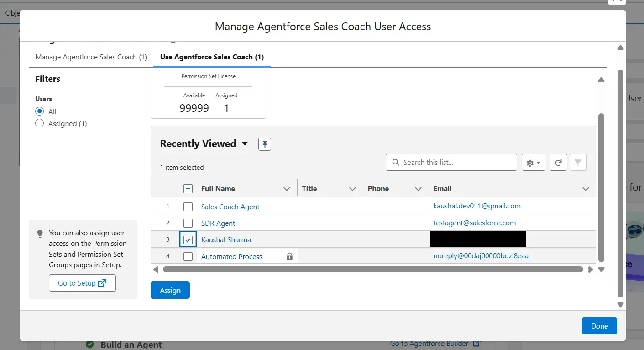This screenshot has height=350, width=644.
Task: Select Use Agentforce Sales Coach tab
Action: (212, 57)
